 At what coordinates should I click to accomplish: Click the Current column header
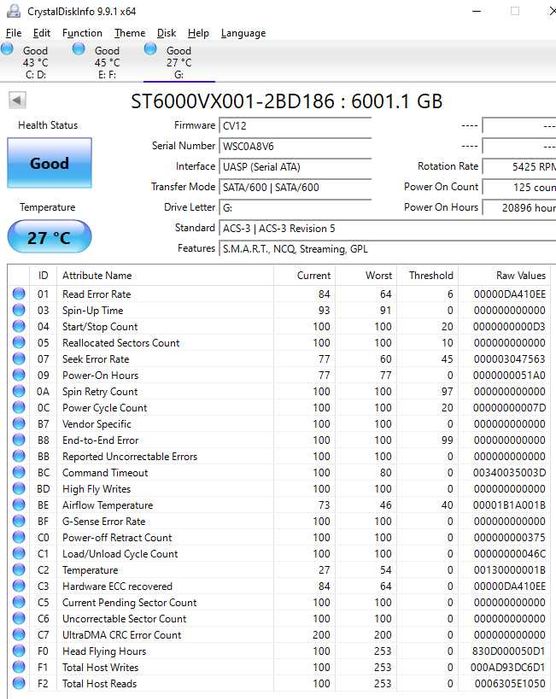coord(304,275)
